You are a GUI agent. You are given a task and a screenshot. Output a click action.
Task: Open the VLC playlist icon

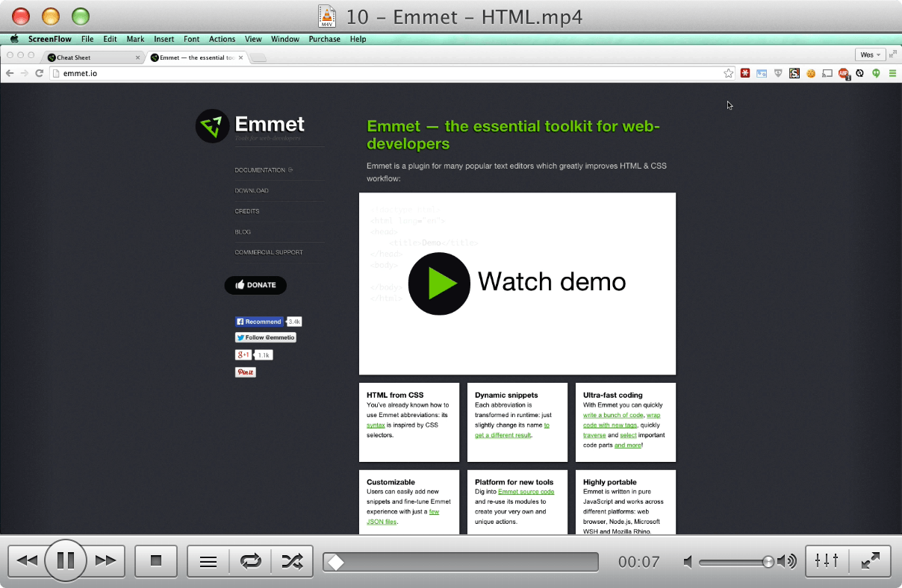point(208,560)
